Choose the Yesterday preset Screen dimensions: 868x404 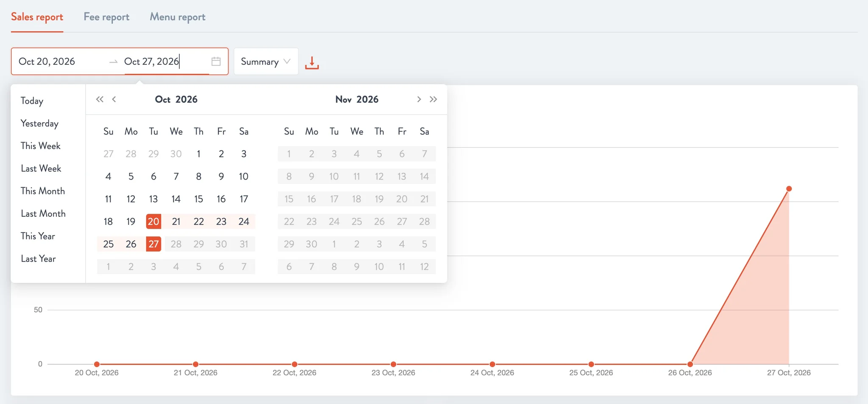pyautogui.click(x=39, y=123)
